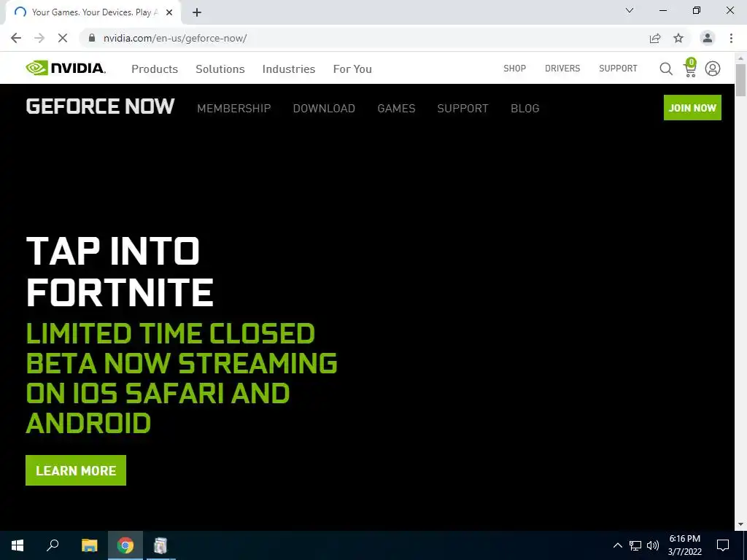Open Windows notification center
This screenshot has width=747, height=560.
(x=723, y=545)
